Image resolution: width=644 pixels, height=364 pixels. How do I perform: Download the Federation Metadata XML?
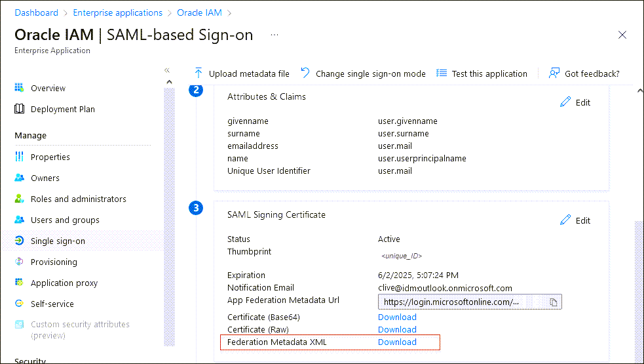pyautogui.click(x=397, y=342)
